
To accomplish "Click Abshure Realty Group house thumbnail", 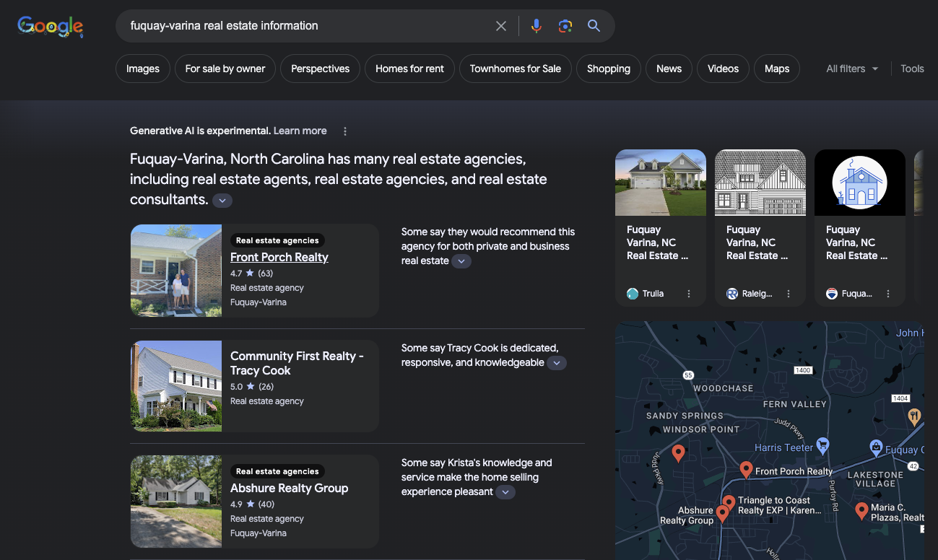I will (176, 501).
